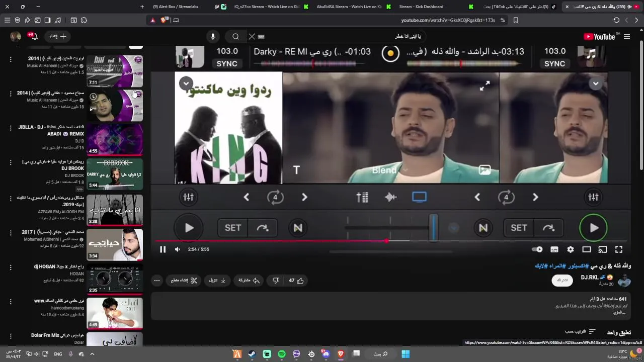
Task: Bookmark this page in address bar
Action: point(516,20)
